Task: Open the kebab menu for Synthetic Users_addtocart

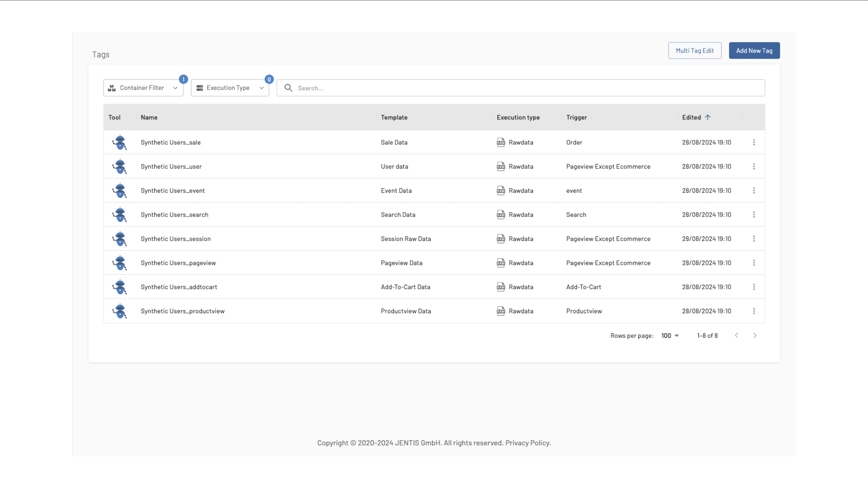Action: pyautogui.click(x=754, y=287)
